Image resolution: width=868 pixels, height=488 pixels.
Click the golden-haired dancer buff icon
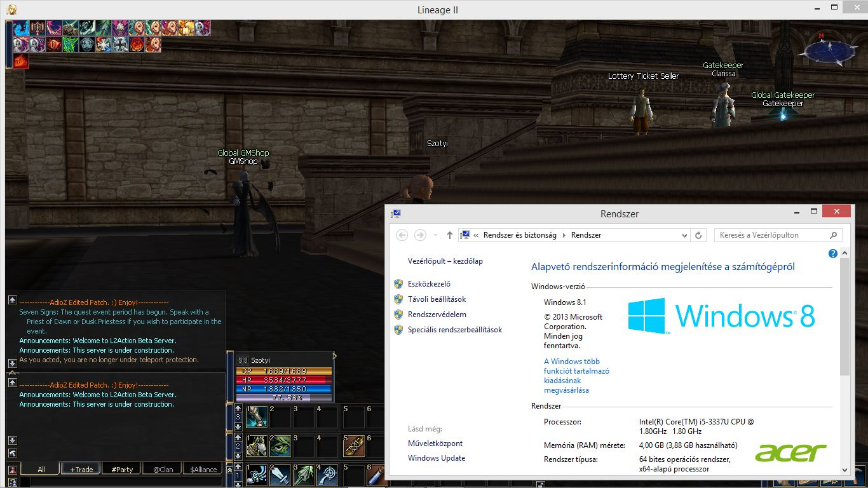coord(187,28)
